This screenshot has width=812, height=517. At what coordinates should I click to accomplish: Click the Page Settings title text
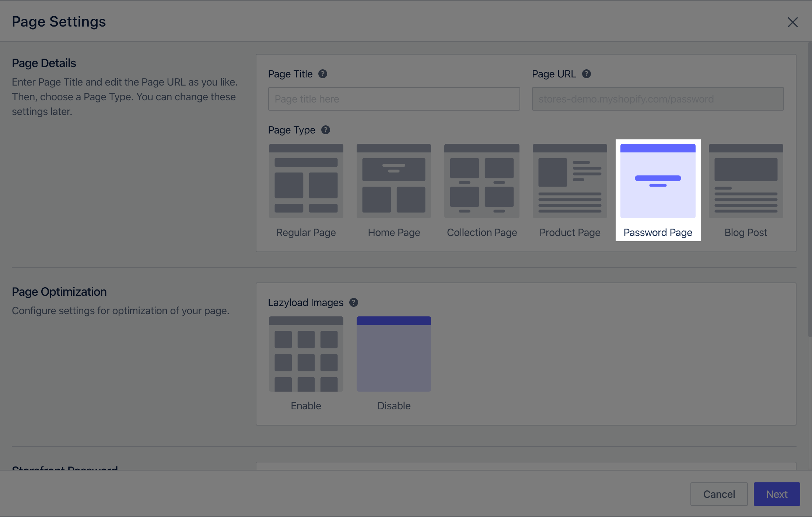click(59, 22)
